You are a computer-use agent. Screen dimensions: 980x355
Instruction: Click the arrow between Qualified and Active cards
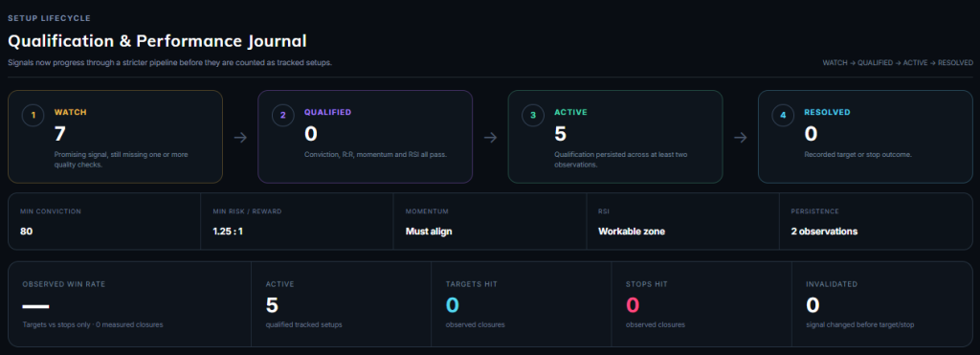490,137
